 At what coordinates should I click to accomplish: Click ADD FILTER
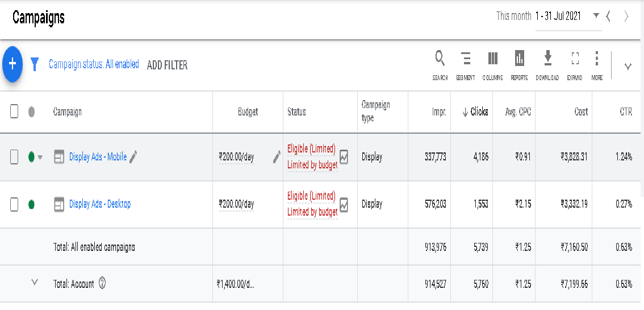pos(167,65)
